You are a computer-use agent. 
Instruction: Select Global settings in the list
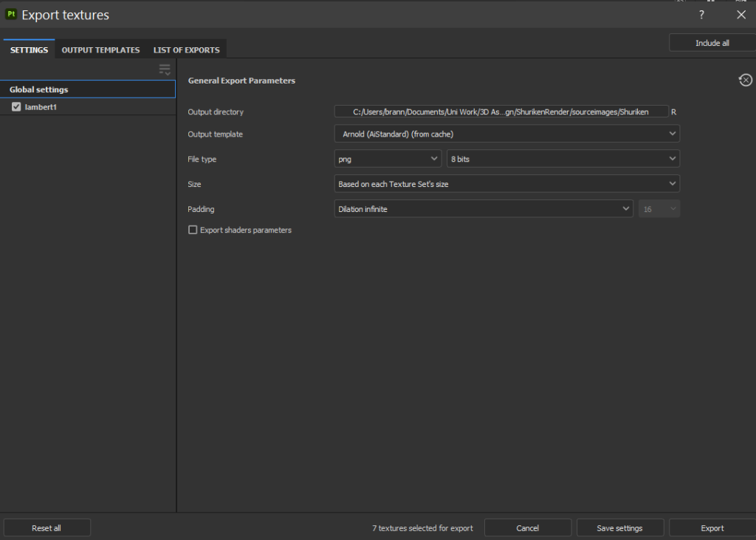[x=88, y=89]
